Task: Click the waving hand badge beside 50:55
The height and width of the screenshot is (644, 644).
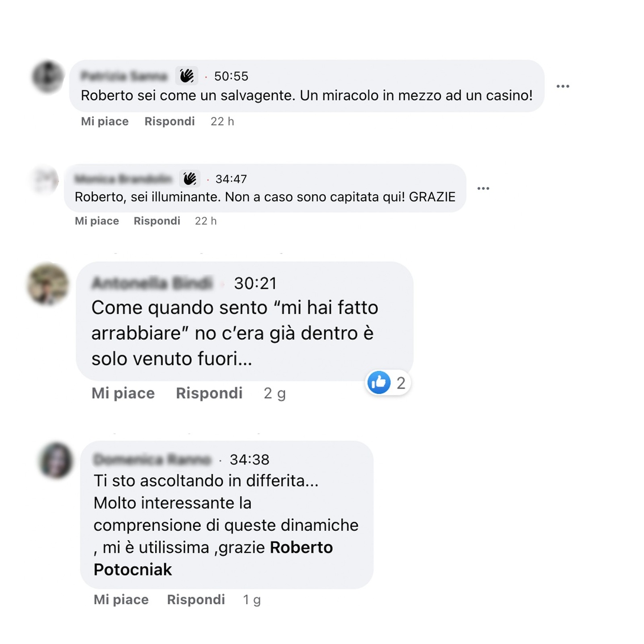Action: click(x=186, y=76)
